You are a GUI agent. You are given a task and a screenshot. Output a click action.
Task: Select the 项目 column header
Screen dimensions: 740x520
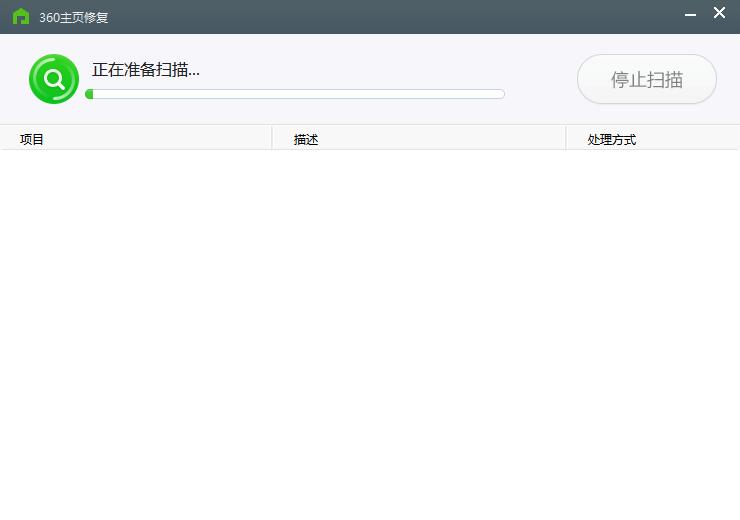tap(136, 139)
